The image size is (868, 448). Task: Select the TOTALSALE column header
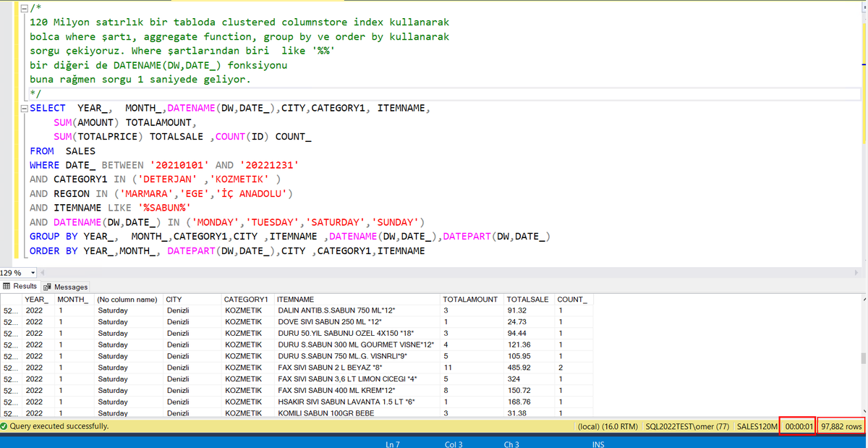[x=528, y=299]
